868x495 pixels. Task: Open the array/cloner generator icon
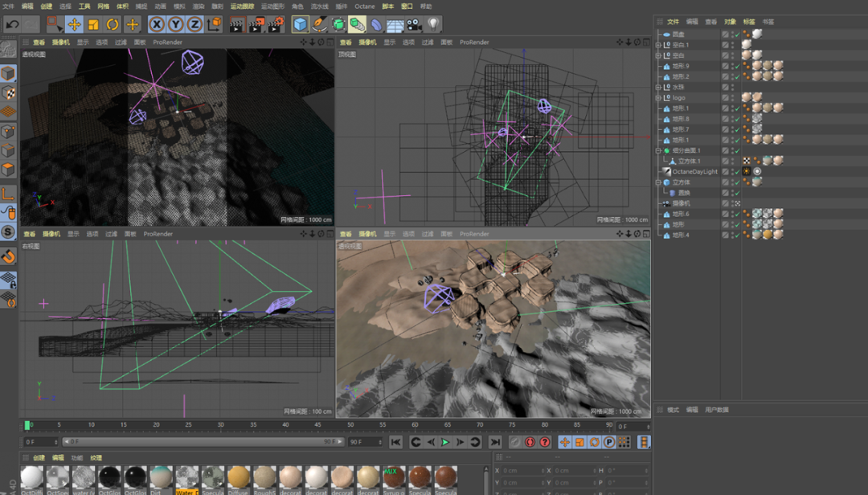pyautogui.click(x=357, y=24)
